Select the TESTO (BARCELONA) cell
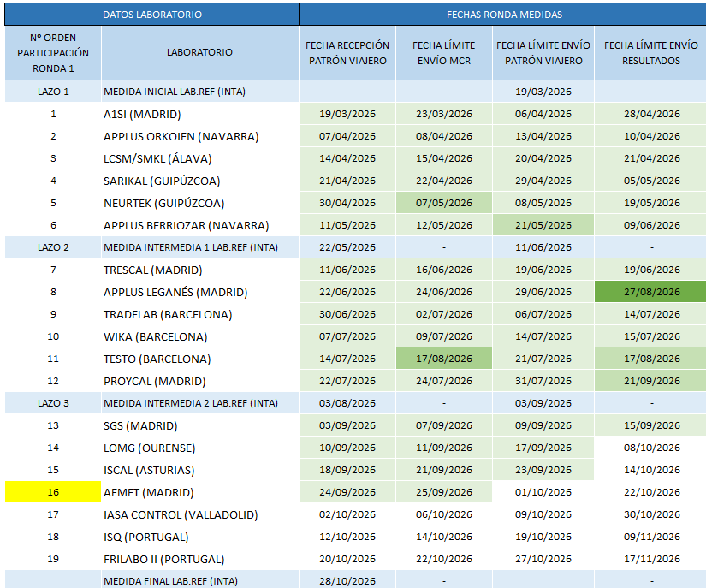Viewport: 706px width, 588px height. (200, 359)
